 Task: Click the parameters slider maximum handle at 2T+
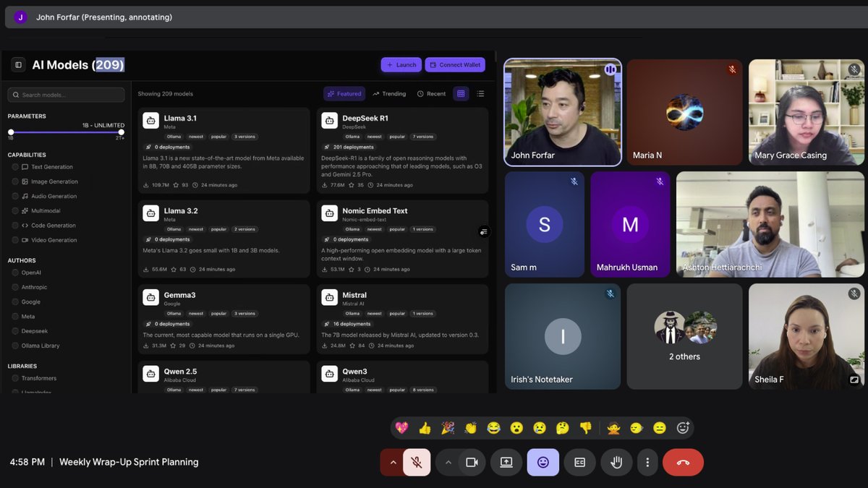tap(121, 132)
